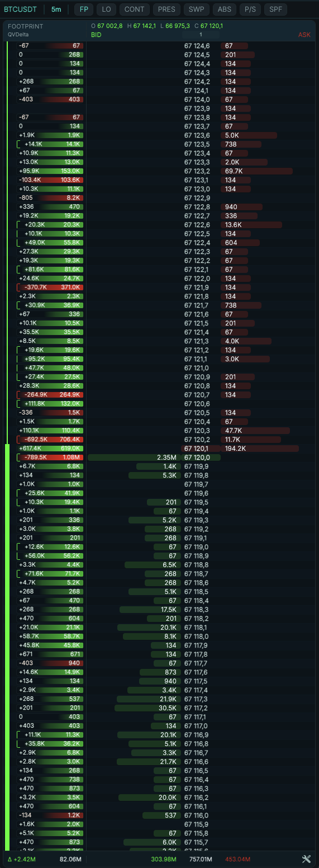
Task: Click the 11.7K ask volume
Action: click(251, 440)
